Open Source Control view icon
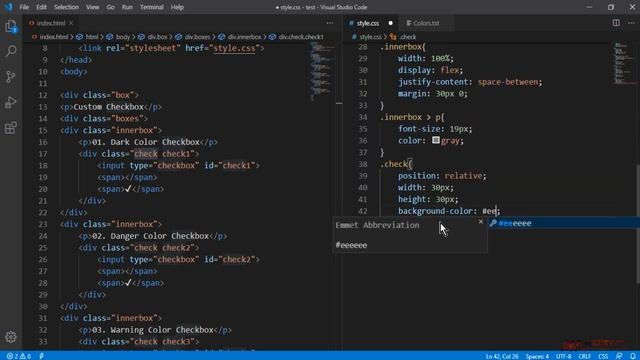This screenshot has height=360, width=640. click(x=11, y=76)
